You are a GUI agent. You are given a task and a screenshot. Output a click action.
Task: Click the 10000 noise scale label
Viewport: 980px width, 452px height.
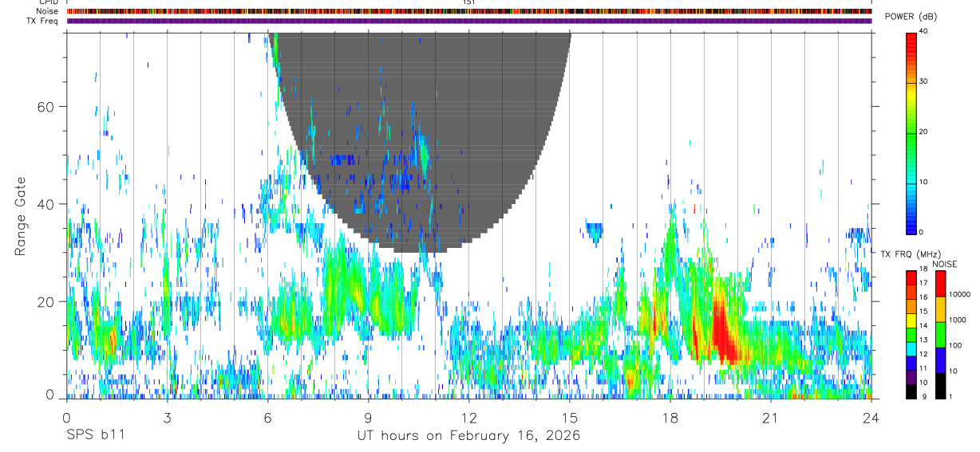[x=958, y=294]
